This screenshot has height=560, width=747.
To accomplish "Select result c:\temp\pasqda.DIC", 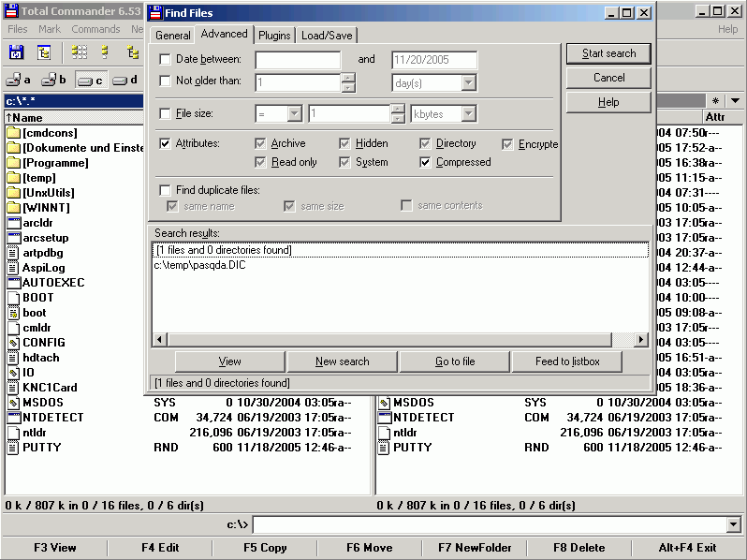I will pyautogui.click(x=199, y=265).
